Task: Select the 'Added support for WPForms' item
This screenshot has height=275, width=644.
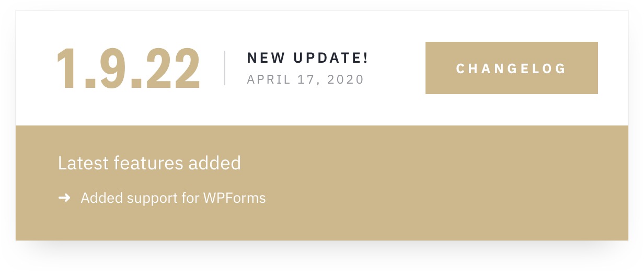Action: 173,198
